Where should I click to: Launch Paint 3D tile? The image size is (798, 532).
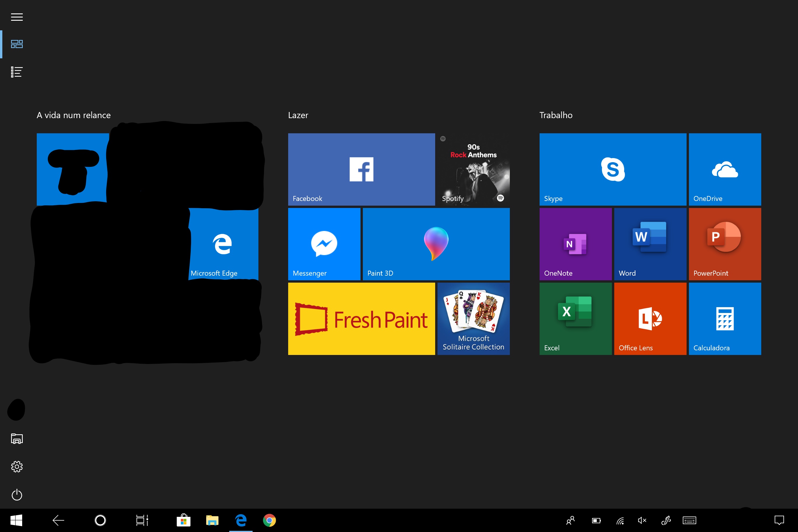pyautogui.click(x=436, y=244)
